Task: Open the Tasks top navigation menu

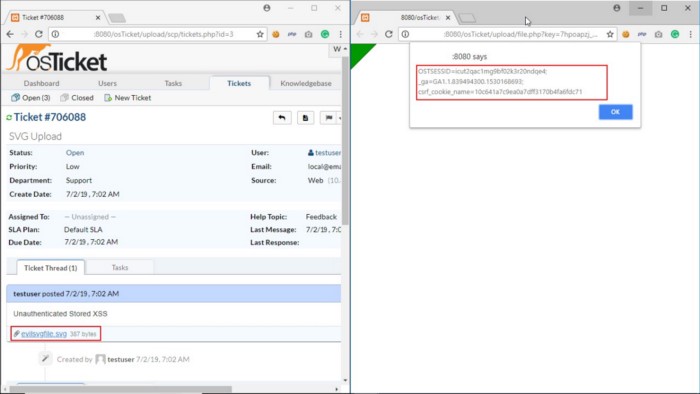Action: 173,83
